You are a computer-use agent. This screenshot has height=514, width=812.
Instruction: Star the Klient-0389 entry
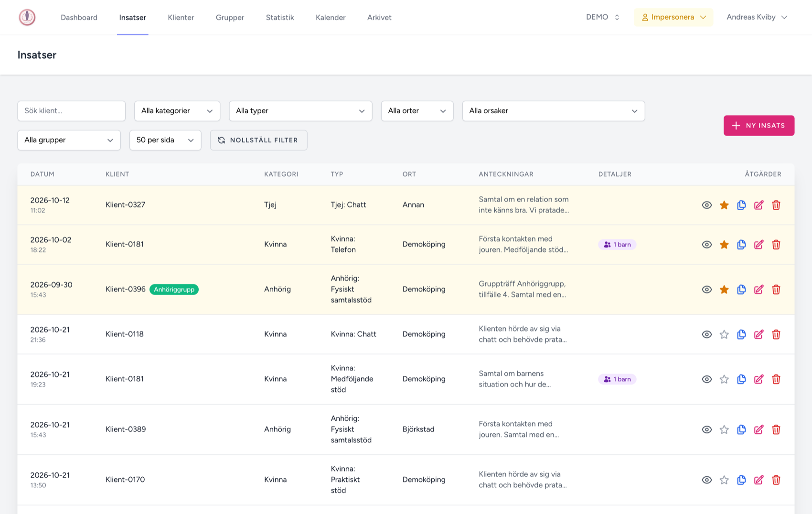tap(724, 429)
